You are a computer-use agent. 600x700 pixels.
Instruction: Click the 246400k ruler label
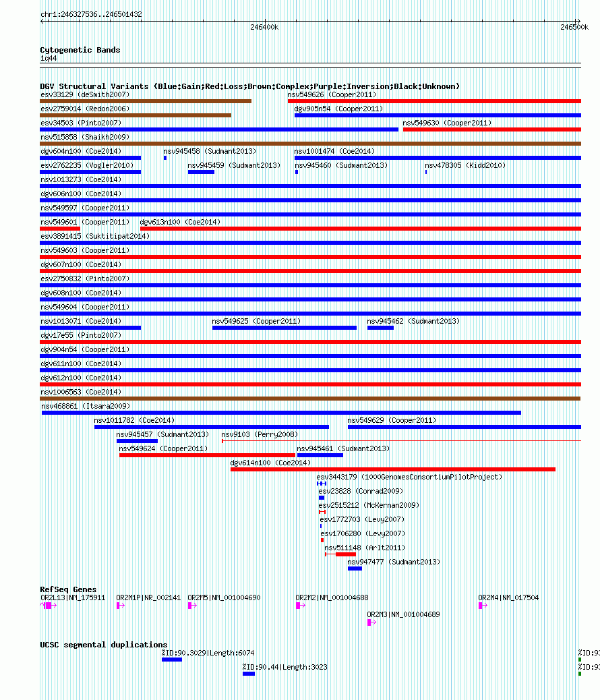click(x=264, y=27)
